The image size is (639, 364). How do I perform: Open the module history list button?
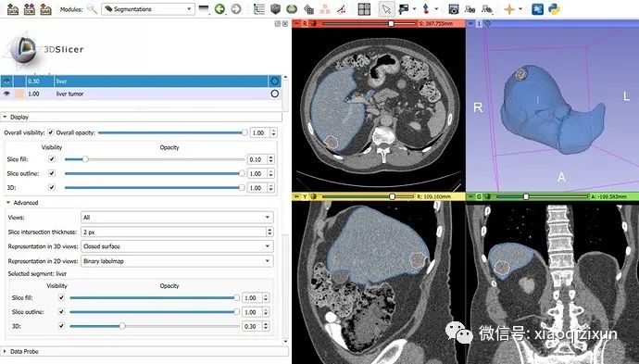point(204,9)
